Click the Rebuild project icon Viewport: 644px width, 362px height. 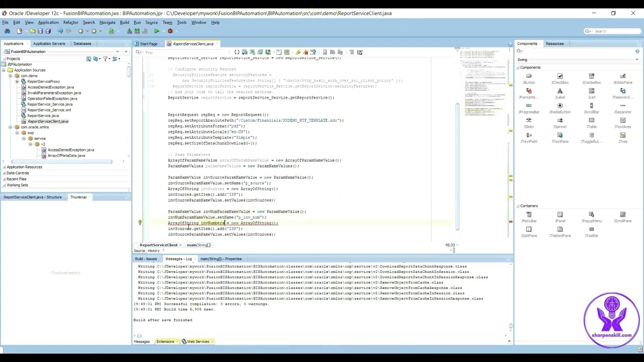point(137,31)
